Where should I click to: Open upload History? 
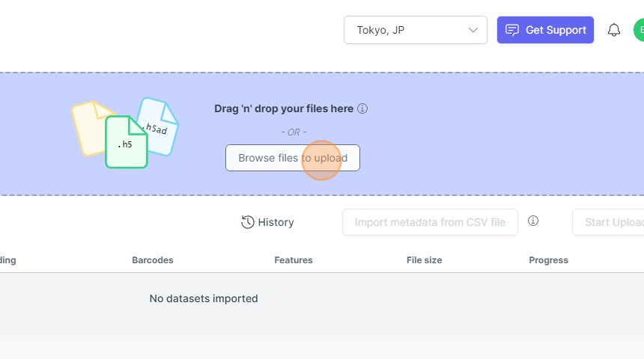267,222
